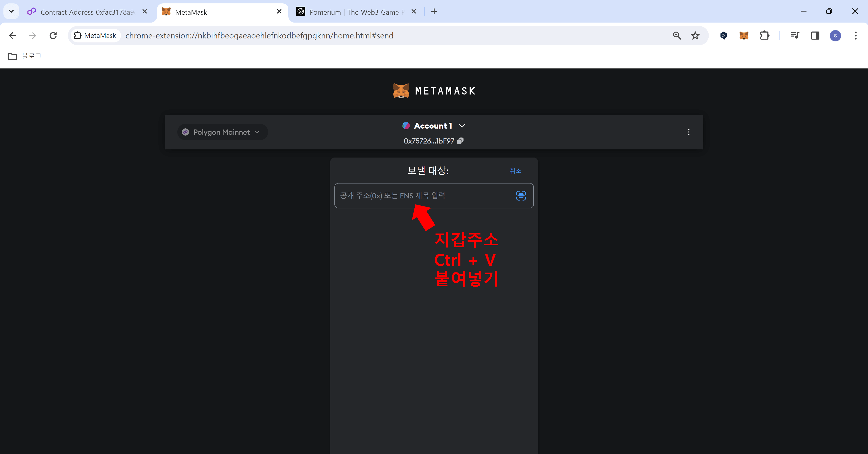Open the account options three-dot menu
Image resolution: width=868 pixels, height=454 pixels.
[688, 132]
